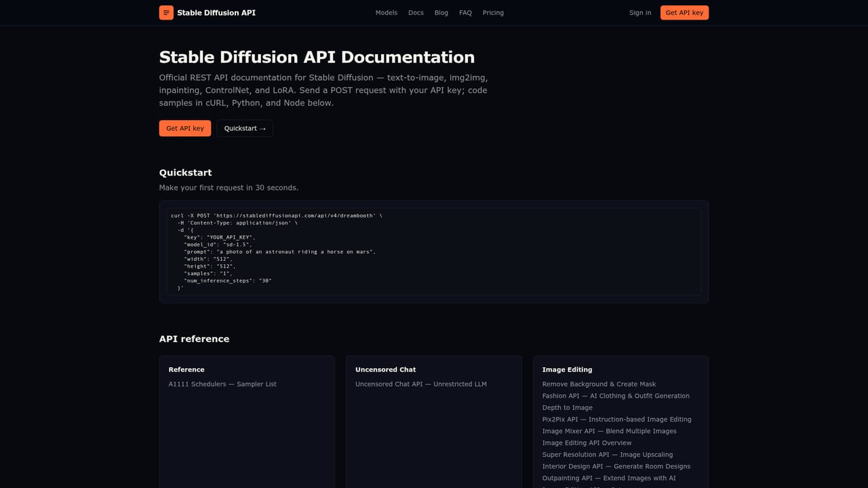This screenshot has width=868, height=488.
Task: Open Uncensored Chat API — Unrestricted LLM link
Action: pyautogui.click(x=421, y=384)
